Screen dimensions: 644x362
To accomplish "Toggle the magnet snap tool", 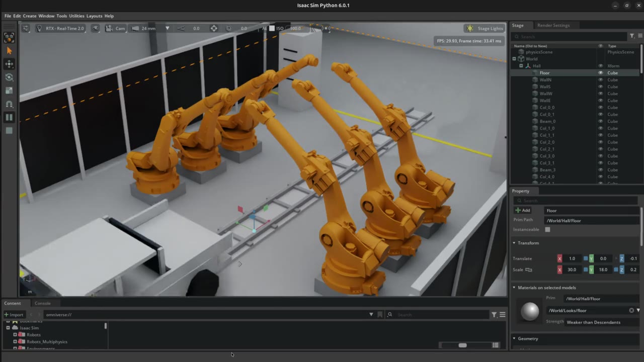I will [x=9, y=104].
